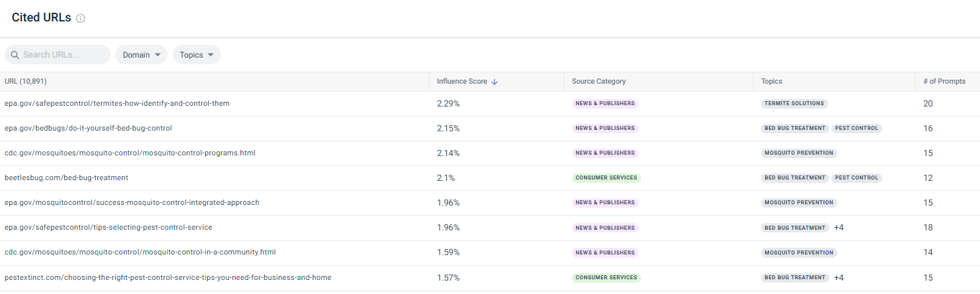Viewport: 980px width, 294px height.
Task: Click the Consumer Services tag on the beetlesbug.com row
Action: pyautogui.click(x=606, y=178)
